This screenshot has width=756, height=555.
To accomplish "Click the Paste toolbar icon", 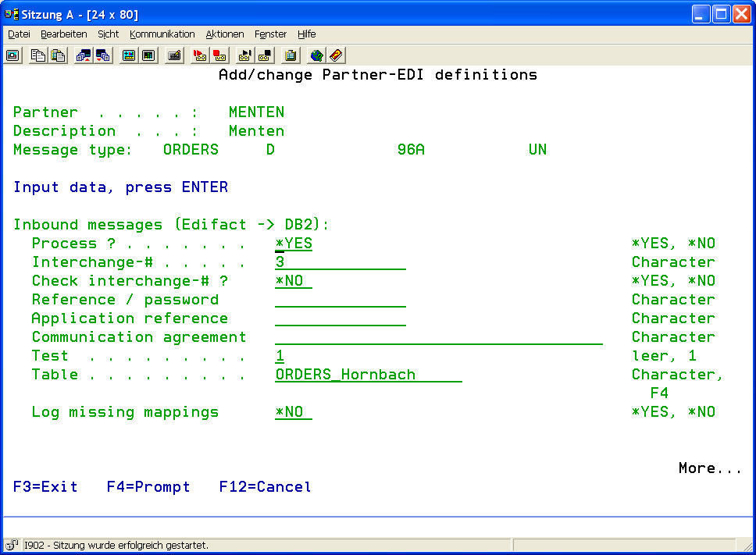I will (x=58, y=55).
